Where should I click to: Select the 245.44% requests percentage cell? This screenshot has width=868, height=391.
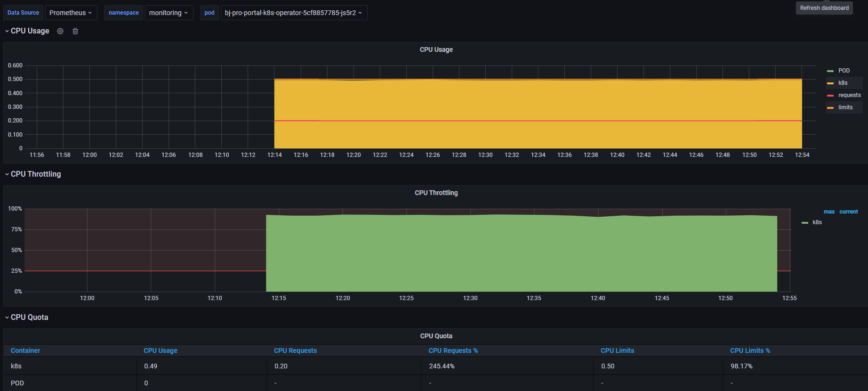coord(508,366)
